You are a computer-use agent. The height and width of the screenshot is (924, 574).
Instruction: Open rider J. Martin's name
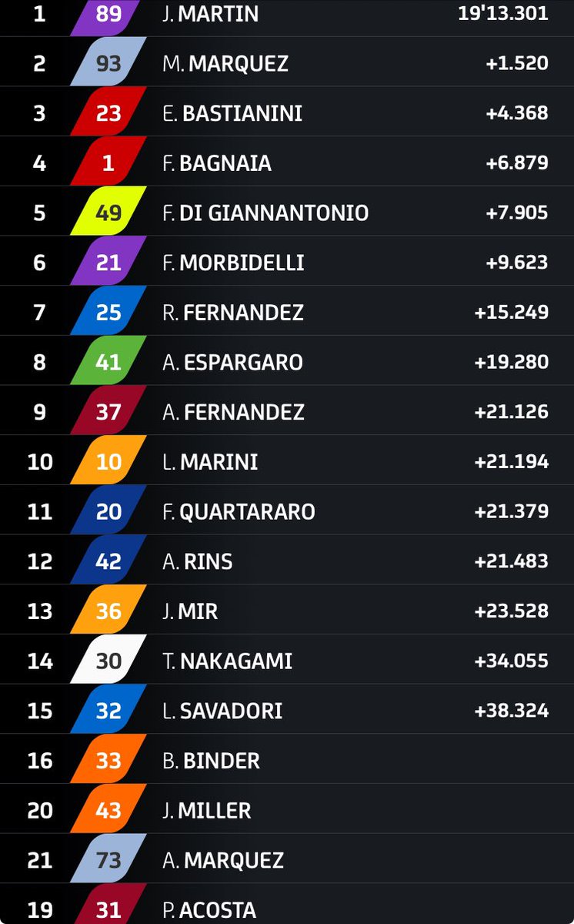pyautogui.click(x=210, y=15)
